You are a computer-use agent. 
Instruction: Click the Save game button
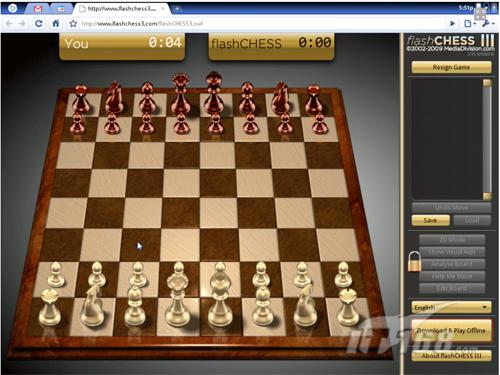[431, 220]
